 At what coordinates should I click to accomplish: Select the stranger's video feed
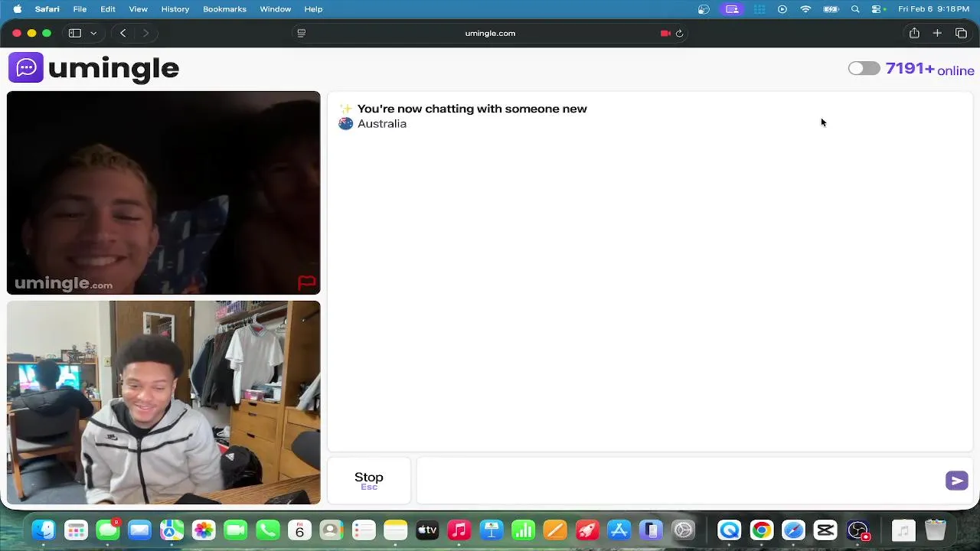click(164, 193)
